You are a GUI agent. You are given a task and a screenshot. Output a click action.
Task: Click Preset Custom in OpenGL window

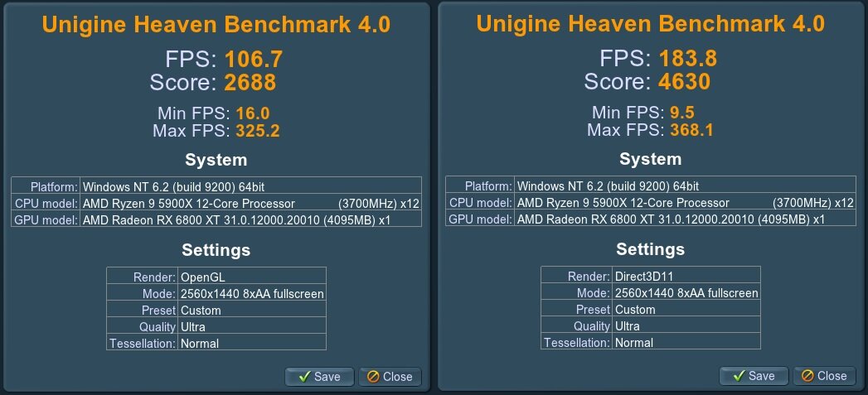point(252,310)
